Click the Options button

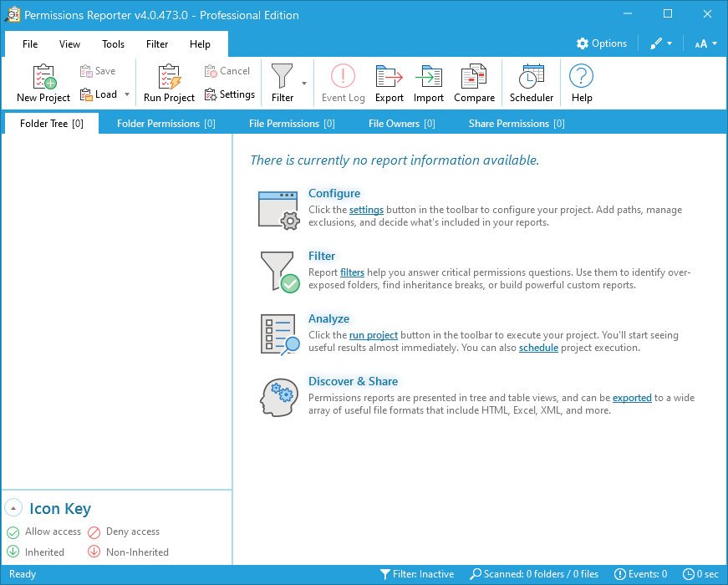pyautogui.click(x=601, y=43)
